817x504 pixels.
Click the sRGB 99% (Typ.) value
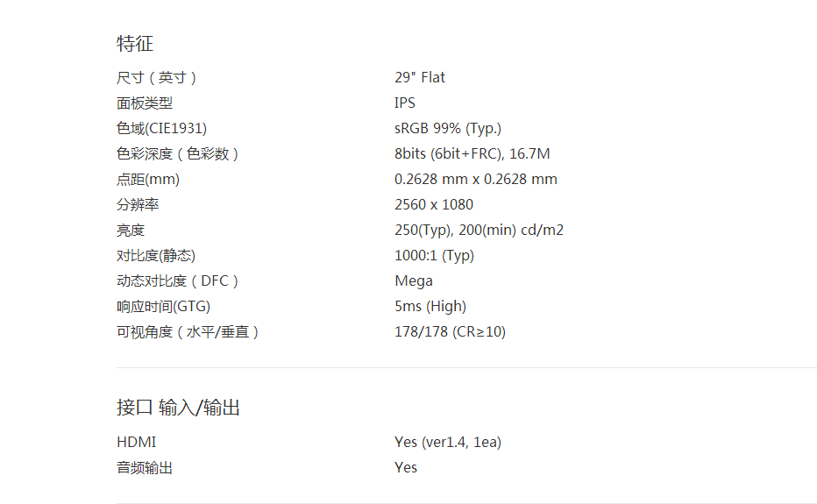(x=448, y=128)
